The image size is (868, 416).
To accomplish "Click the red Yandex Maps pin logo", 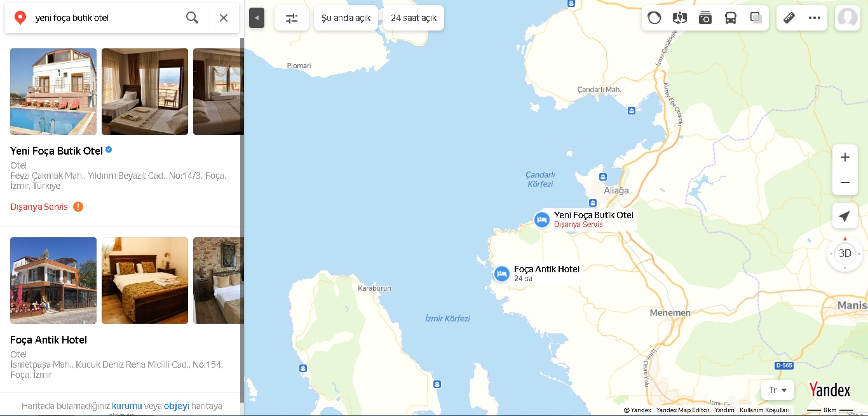I will coord(20,18).
